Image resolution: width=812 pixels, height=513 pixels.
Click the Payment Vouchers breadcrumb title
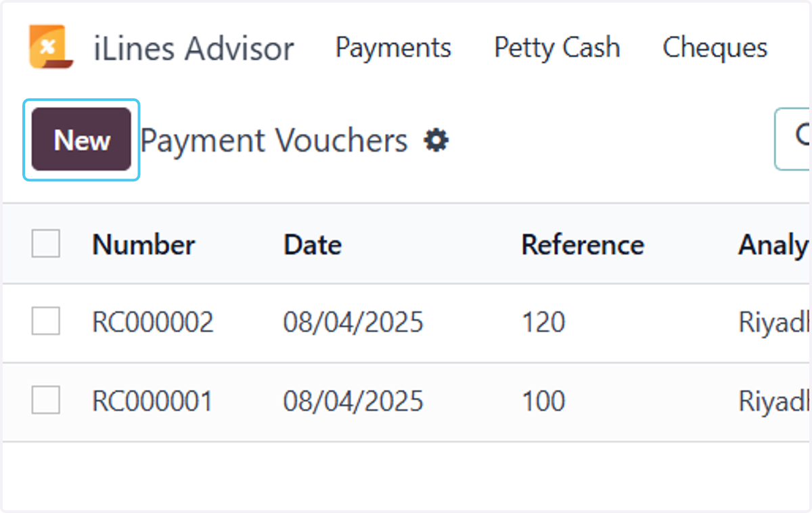click(274, 141)
